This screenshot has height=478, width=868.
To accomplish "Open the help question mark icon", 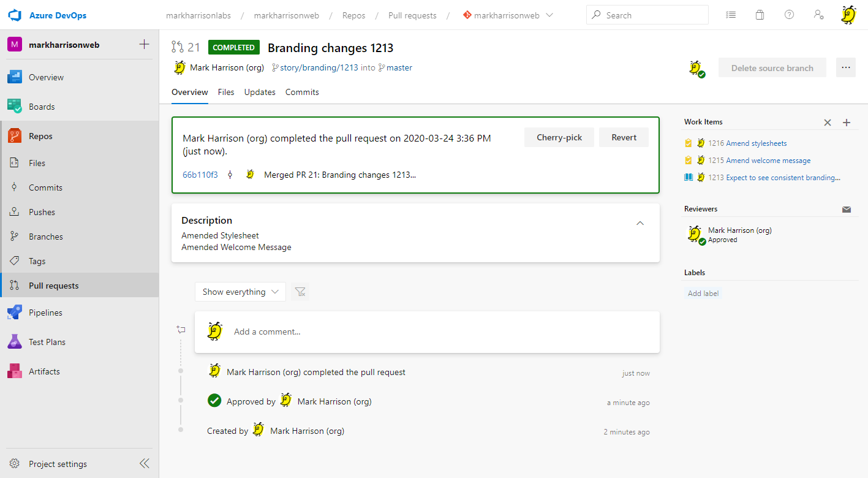I will (x=789, y=15).
